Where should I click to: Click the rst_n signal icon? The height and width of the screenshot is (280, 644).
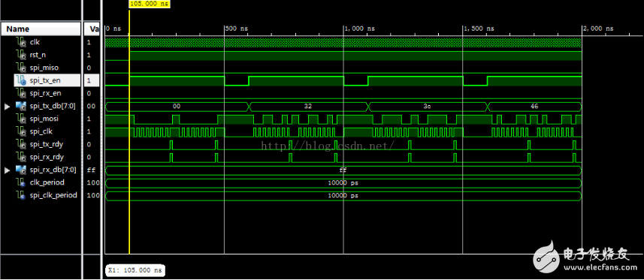(x=21, y=55)
